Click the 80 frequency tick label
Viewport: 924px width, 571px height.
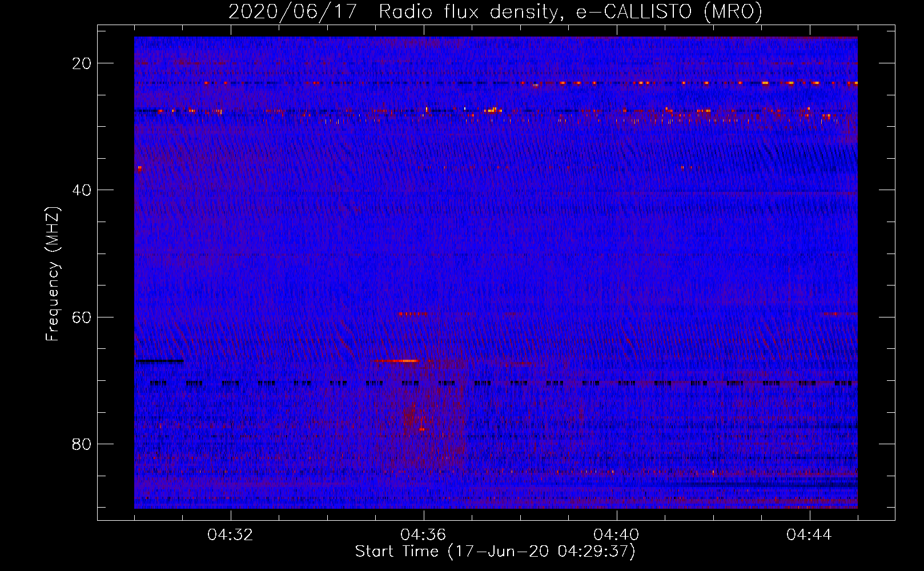(x=82, y=444)
